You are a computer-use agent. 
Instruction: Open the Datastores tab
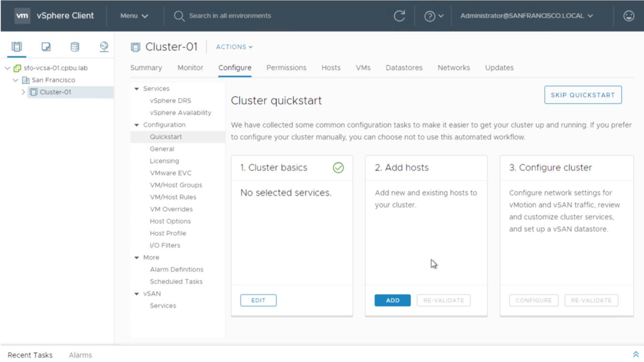(x=404, y=68)
